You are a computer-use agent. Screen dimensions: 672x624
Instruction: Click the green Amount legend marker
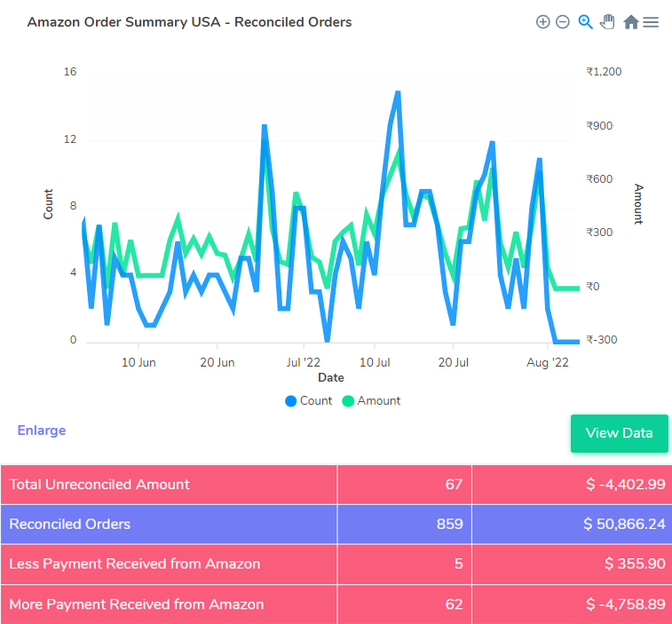(348, 401)
